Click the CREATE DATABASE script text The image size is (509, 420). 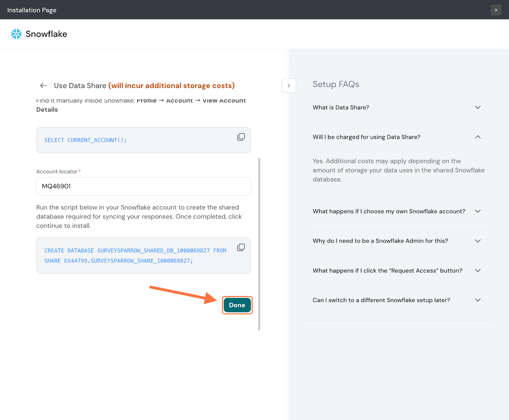pyautogui.click(x=135, y=256)
